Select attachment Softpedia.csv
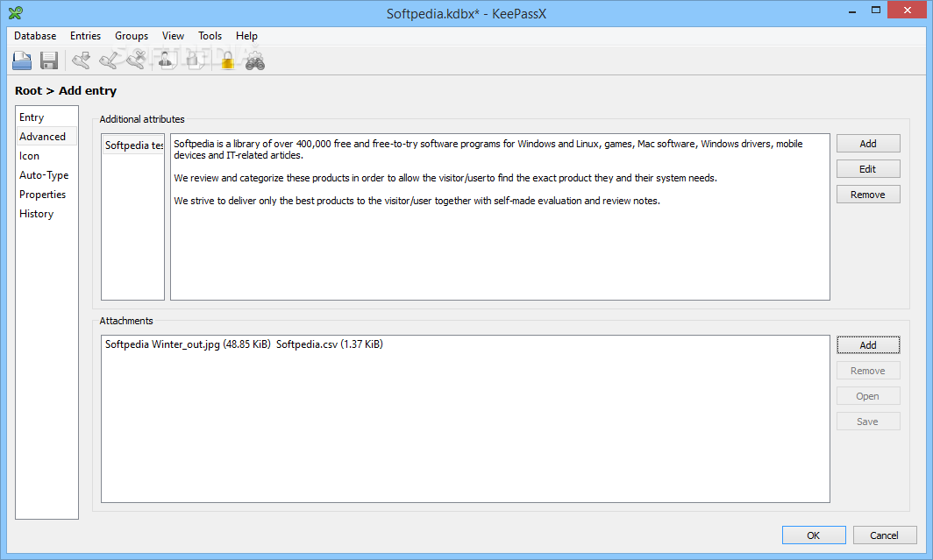This screenshot has height=560, width=933. point(330,344)
